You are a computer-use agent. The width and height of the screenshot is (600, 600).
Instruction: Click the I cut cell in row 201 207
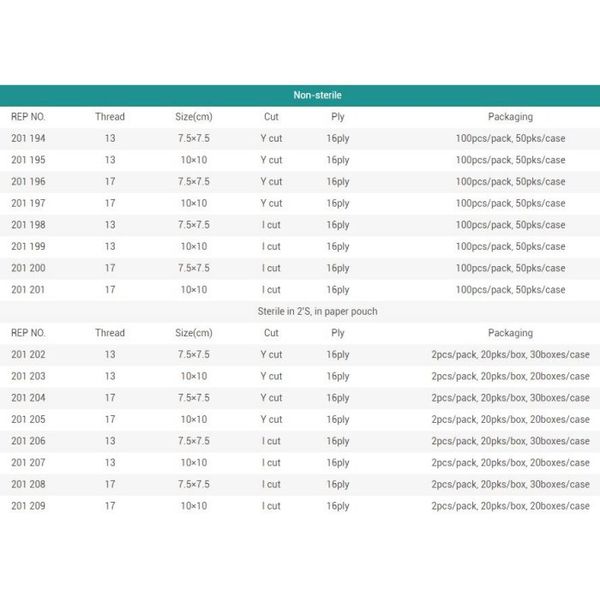271,463
